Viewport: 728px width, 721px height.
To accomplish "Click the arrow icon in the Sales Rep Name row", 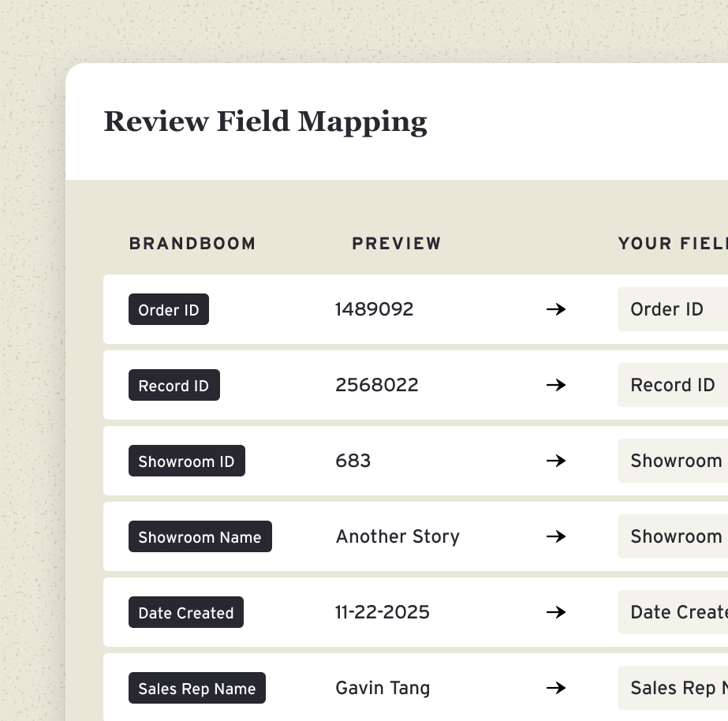I will tap(556, 688).
